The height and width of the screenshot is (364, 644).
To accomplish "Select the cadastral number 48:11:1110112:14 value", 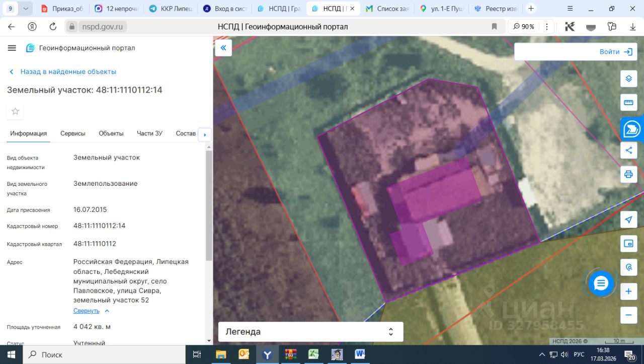I will pos(100,226).
